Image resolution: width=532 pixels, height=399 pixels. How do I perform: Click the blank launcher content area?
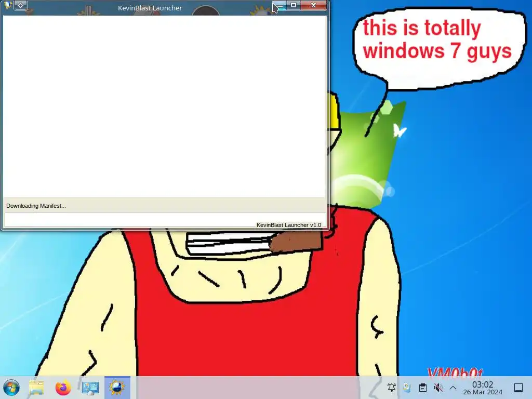point(164,106)
